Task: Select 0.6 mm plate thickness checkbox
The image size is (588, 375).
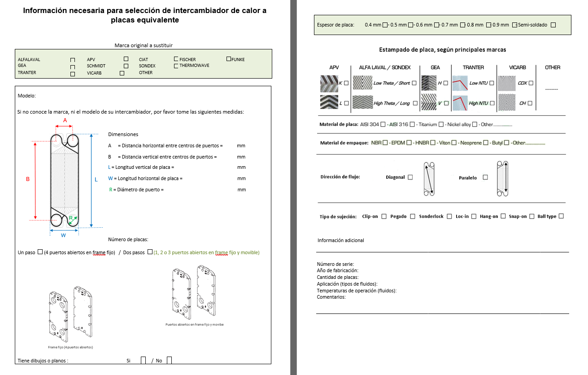Action: click(436, 25)
